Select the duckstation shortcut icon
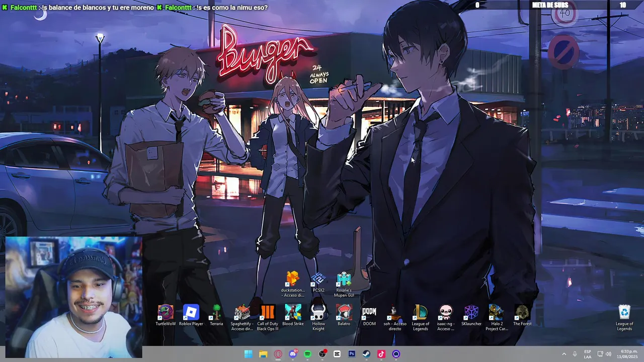Screen dimensions: 644x362 tap(293, 284)
